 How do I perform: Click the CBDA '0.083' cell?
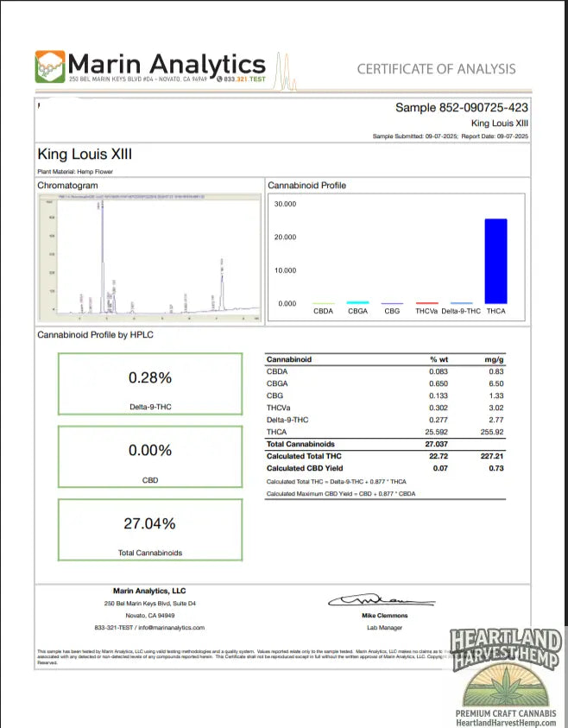point(439,371)
